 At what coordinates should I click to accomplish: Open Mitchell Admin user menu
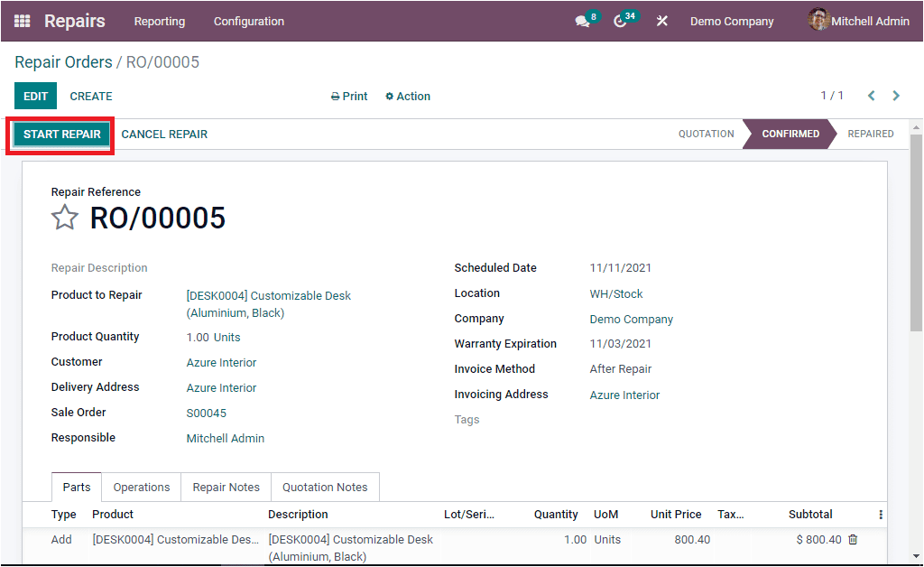tap(870, 22)
